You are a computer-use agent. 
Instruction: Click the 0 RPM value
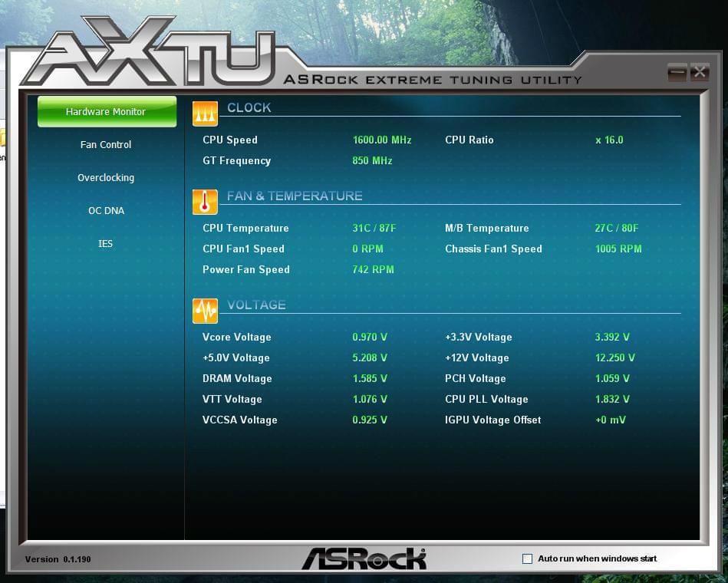(367, 249)
